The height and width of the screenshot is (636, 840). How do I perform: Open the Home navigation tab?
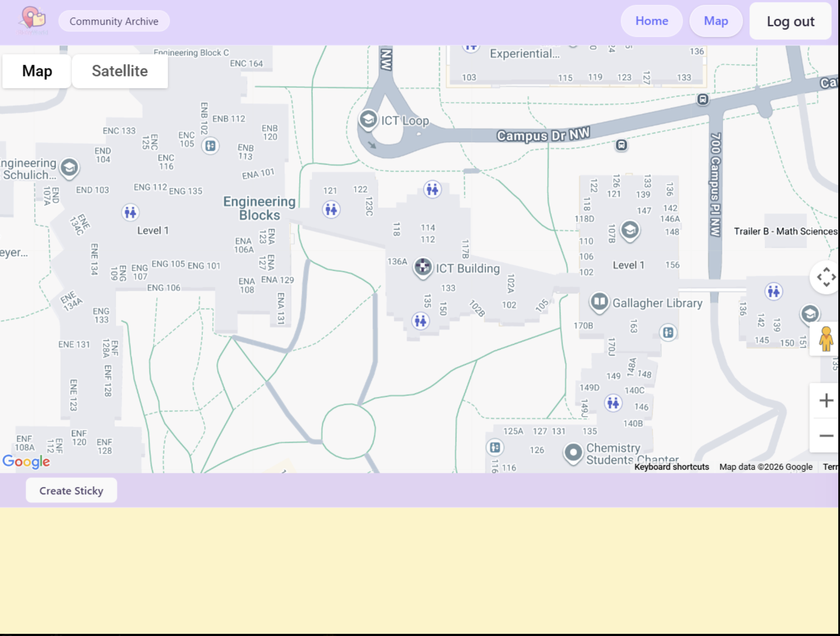651,21
